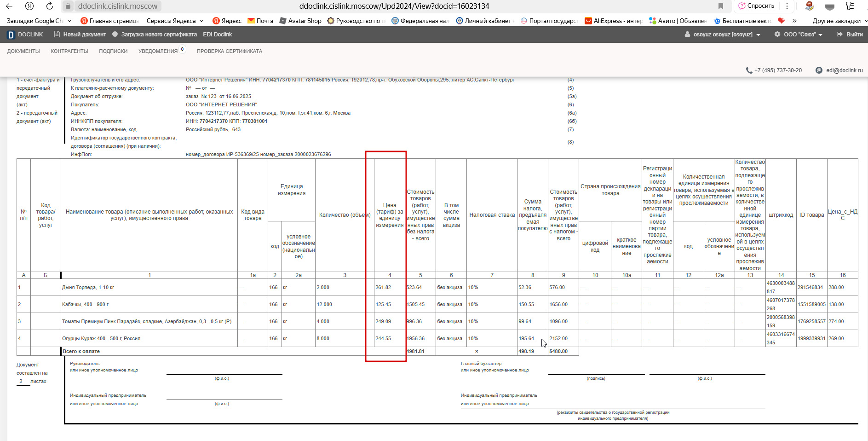Click the total tax amount 498.19
This screenshot has width=868, height=441.
tap(526, 351)
